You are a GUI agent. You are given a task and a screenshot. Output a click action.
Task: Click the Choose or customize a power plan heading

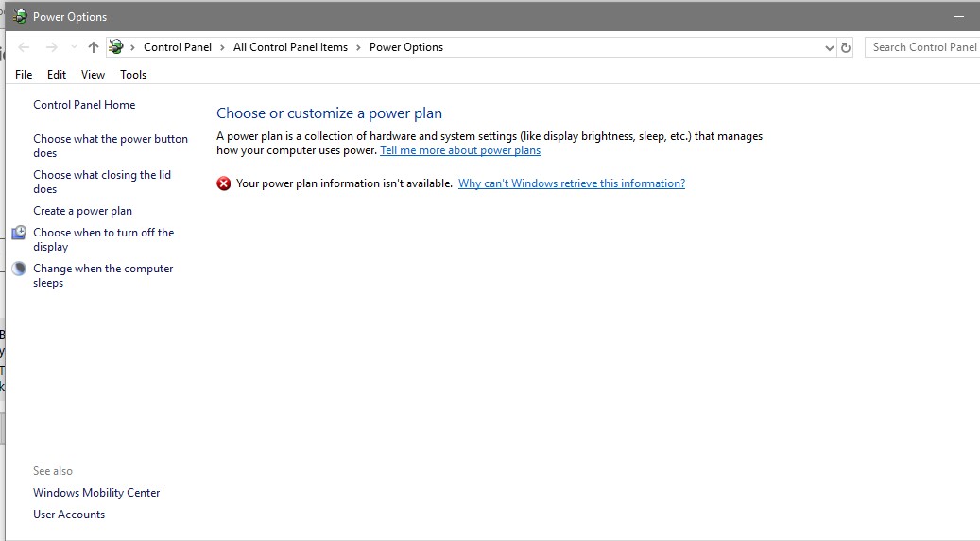[330, 113]
